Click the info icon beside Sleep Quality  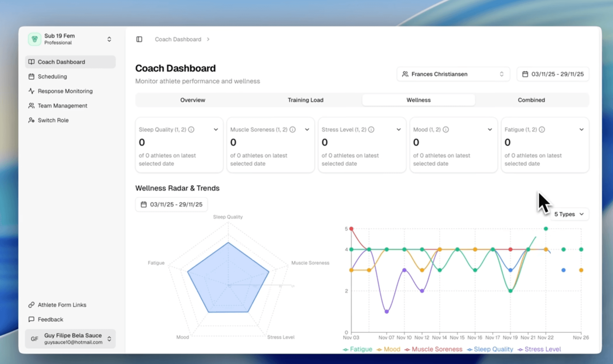coord(191,130)
